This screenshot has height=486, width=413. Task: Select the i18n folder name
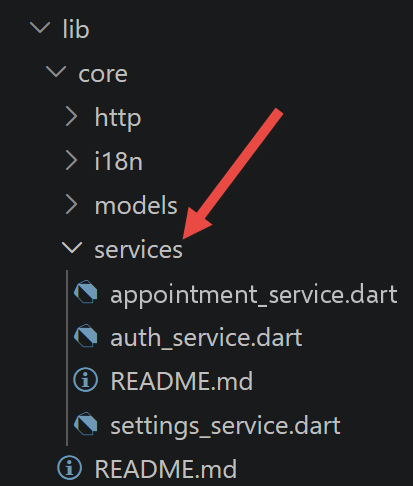coord(119,161)
